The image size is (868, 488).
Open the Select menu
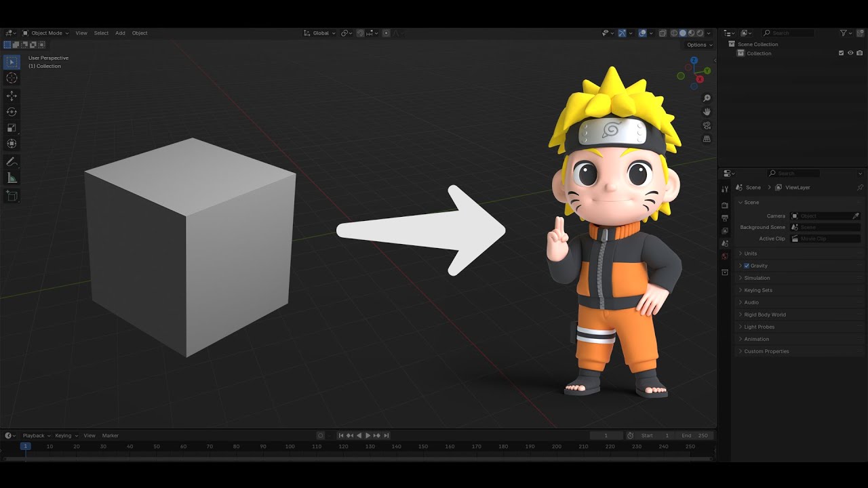click(101, 33)
